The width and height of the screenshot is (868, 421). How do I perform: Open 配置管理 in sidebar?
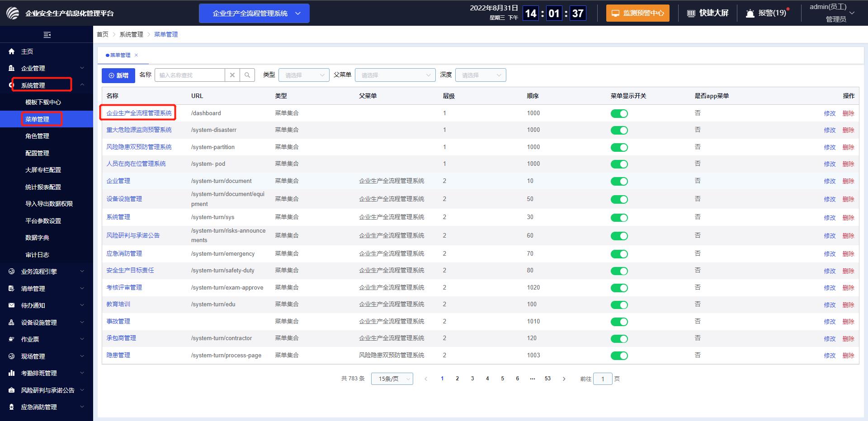[x=37, y=153]
